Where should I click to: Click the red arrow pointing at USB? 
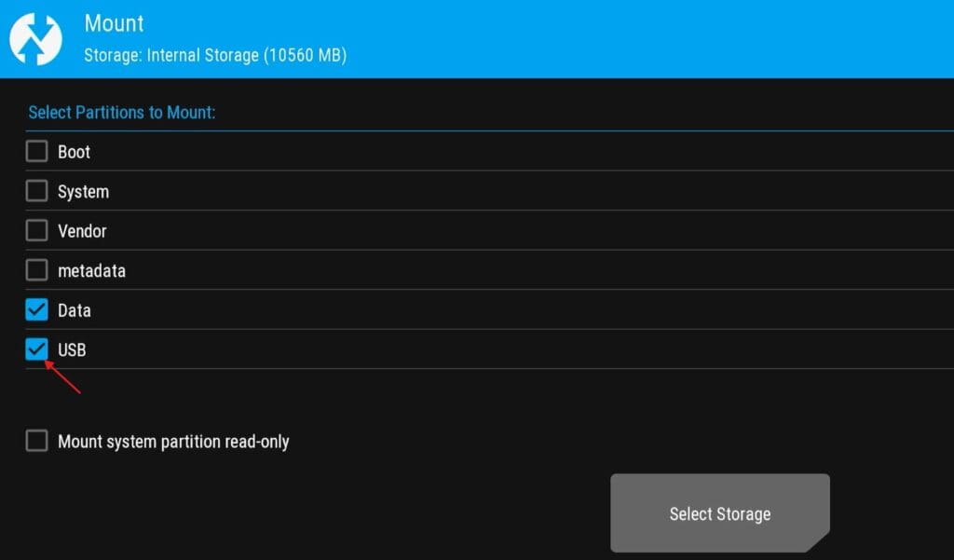coord(62,377)
